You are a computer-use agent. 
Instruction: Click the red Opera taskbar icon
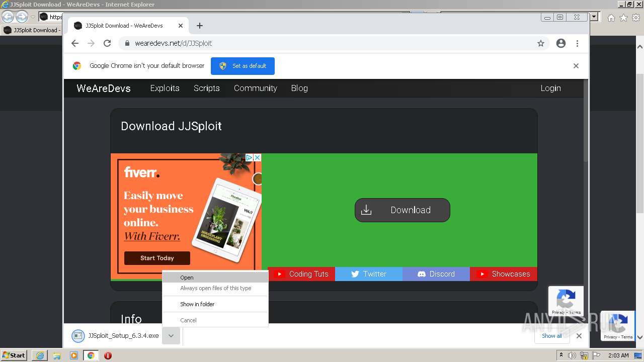point(108,355)
